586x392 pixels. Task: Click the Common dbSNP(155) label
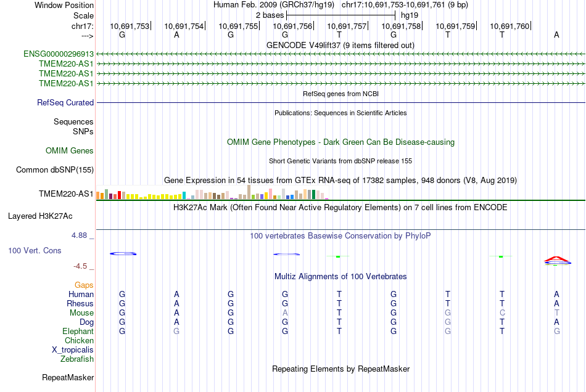(x=54, y=170)
